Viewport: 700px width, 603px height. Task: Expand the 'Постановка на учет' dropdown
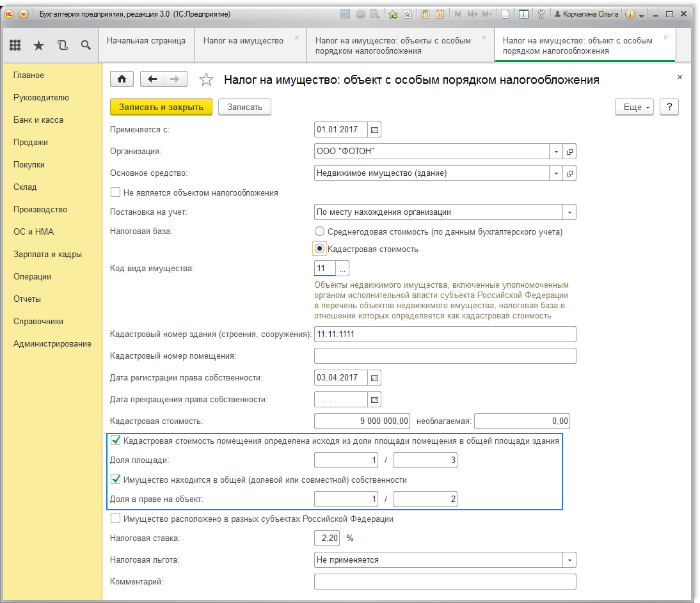(569, 212)
